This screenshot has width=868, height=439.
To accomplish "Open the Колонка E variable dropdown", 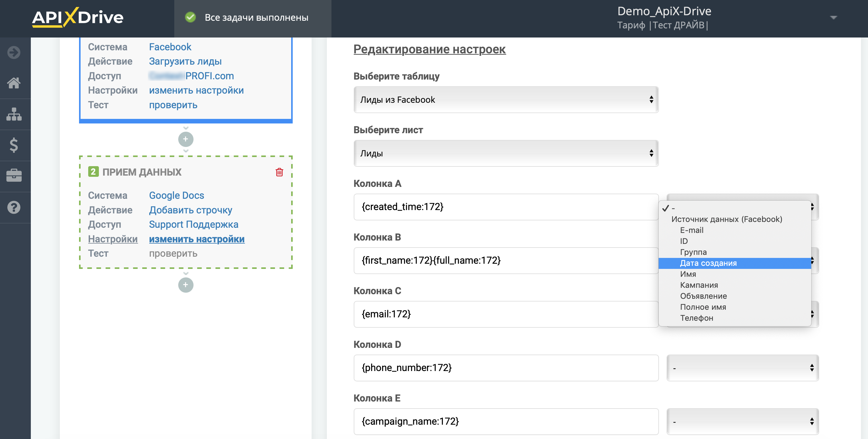I will (743, 422).
